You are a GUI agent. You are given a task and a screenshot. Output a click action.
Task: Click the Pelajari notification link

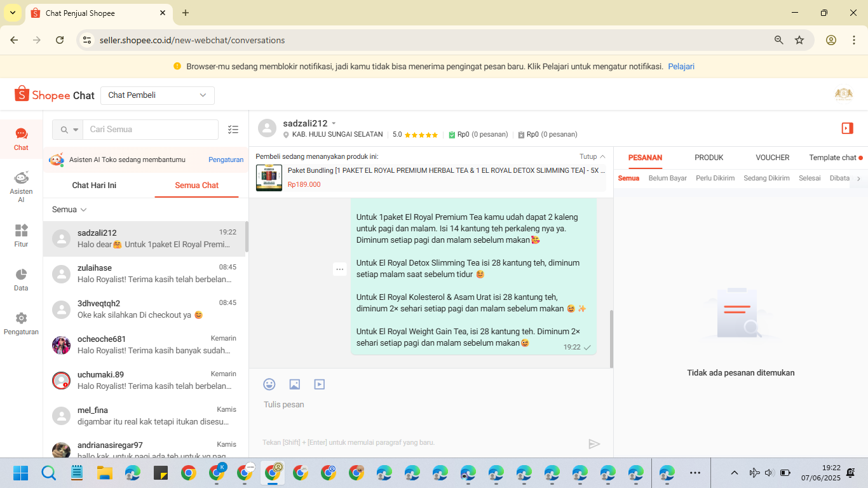[681, 66]
